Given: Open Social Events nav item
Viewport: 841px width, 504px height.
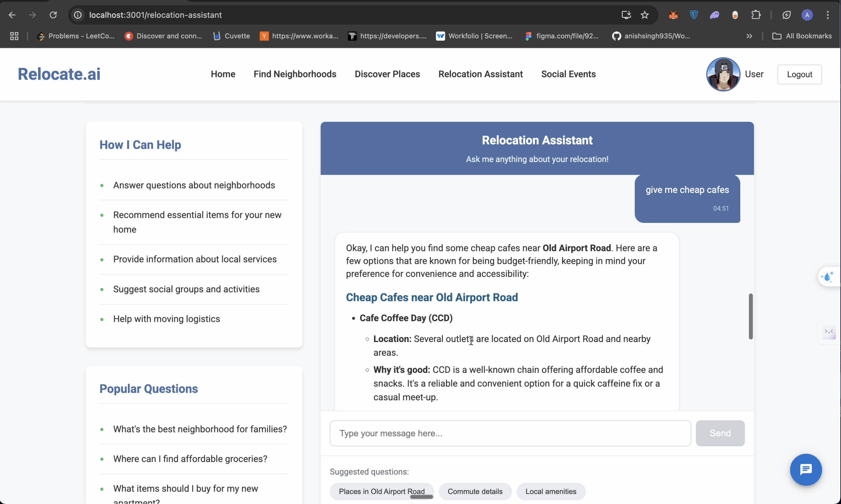Looking at the screenshot, I should [569, 74].
